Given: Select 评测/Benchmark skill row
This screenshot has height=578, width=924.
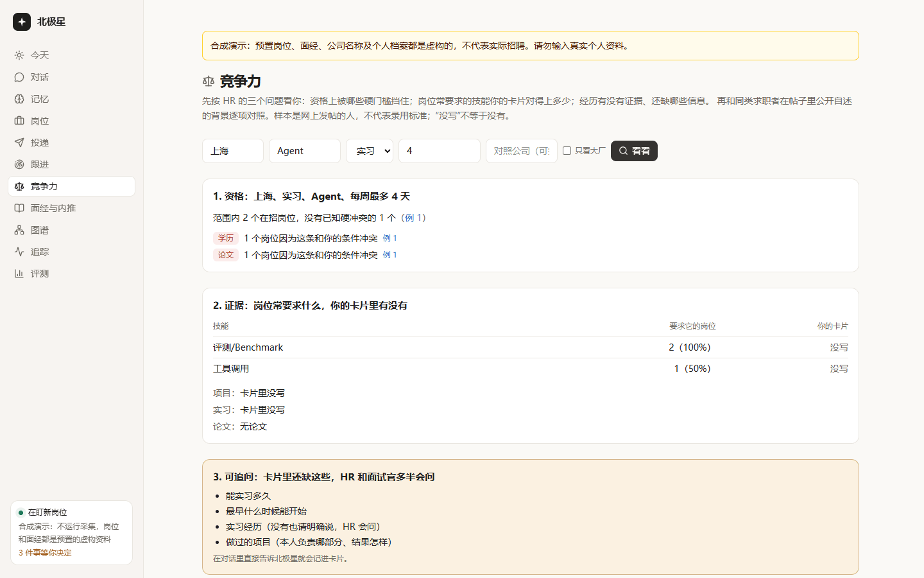Looking at the screenshot, I should tap(531, 347).
